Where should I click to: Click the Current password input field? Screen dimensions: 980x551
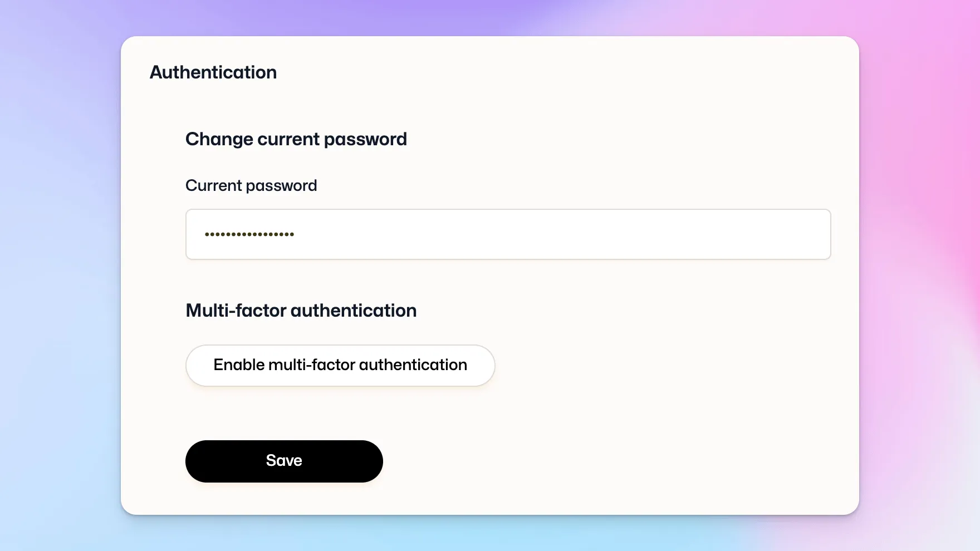(x=508, y=234)
